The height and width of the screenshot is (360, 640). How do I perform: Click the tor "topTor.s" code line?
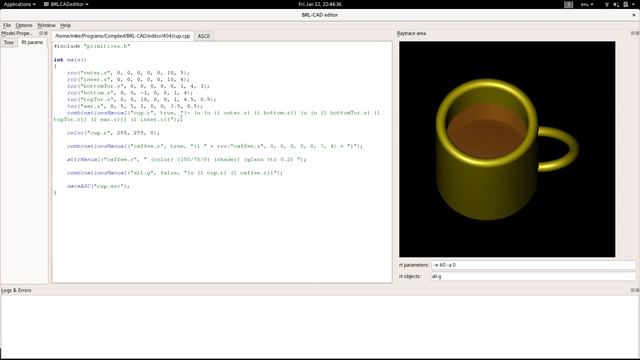[142, 99]
